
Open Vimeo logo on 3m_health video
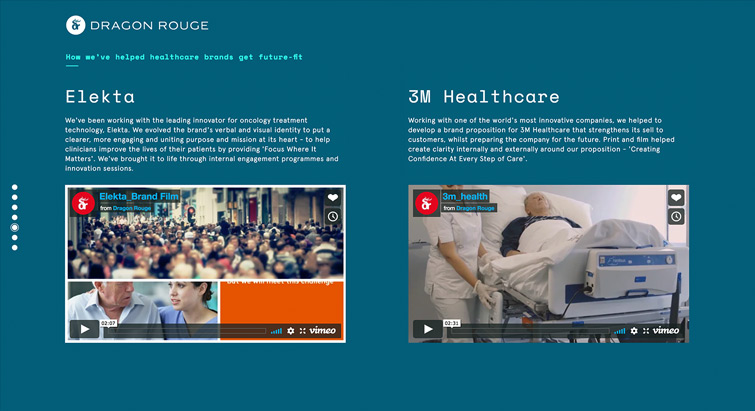[666, 330]
